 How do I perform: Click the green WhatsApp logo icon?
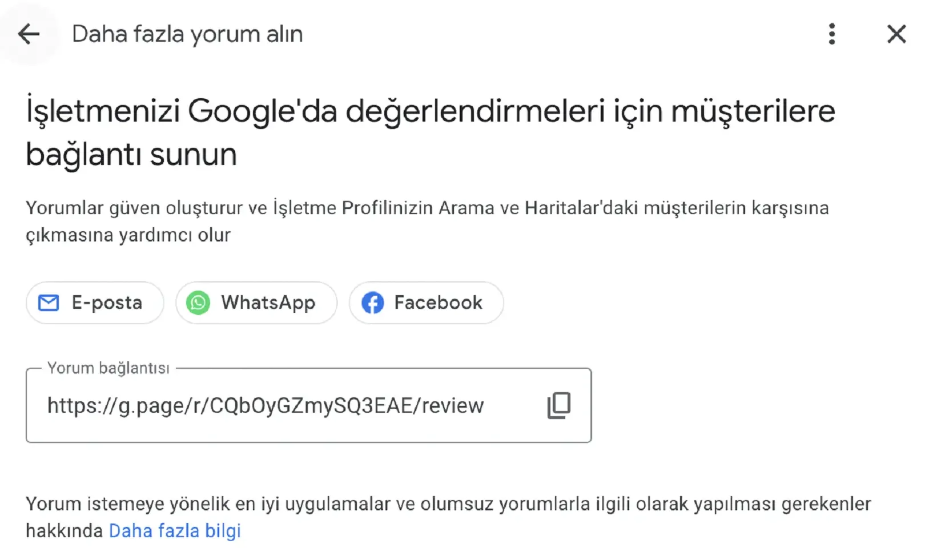click(x=198, y=303)
